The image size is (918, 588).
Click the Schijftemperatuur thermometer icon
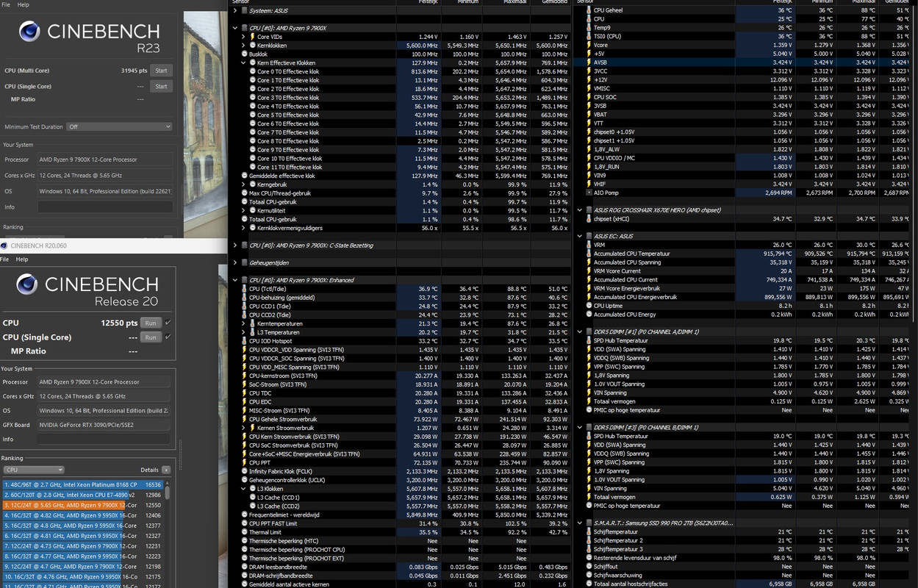(x=589, y=531)
